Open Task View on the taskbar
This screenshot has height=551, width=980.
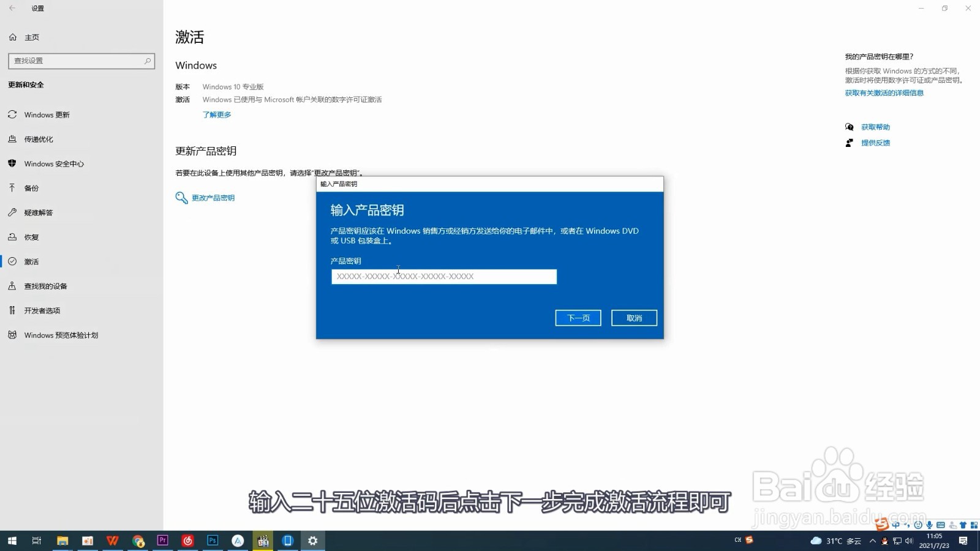(x=37, y=541)
